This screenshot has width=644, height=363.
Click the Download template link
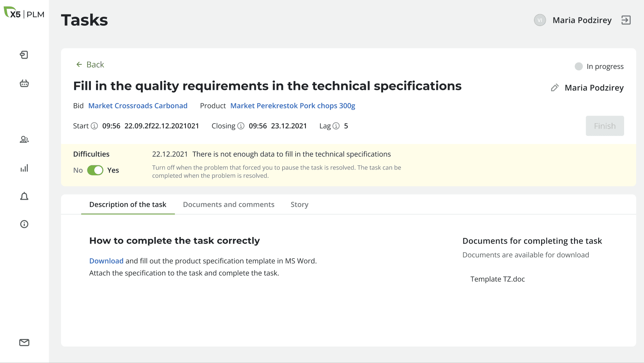pyautogui.click(x=106, y=261)
